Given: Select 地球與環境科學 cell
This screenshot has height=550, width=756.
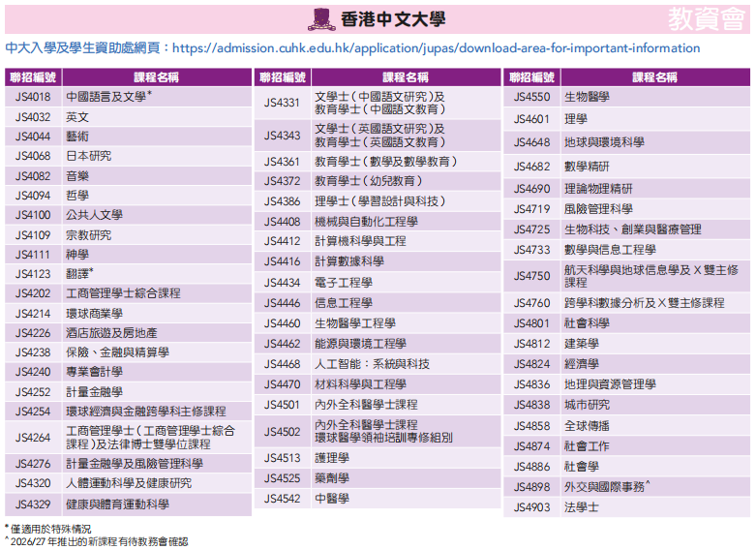Looking at the screenshot, I should [x=655, y=142].
